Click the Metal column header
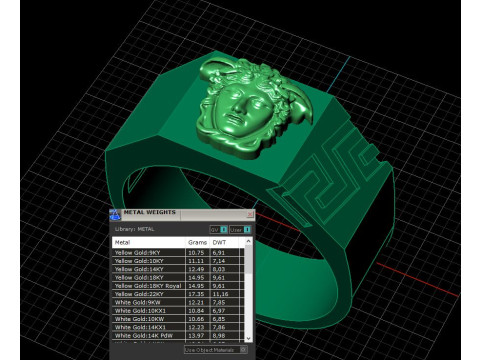 coord(149,243)
